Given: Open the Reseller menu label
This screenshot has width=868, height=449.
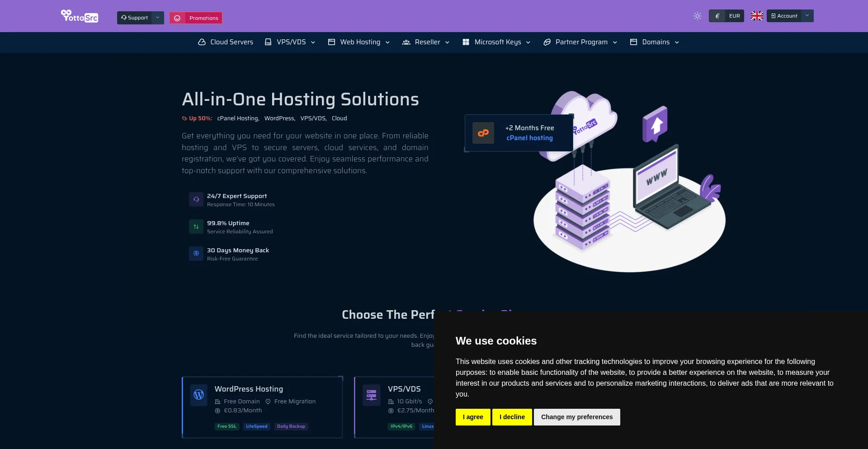Looking at the screenshot, I should [427, 42].
